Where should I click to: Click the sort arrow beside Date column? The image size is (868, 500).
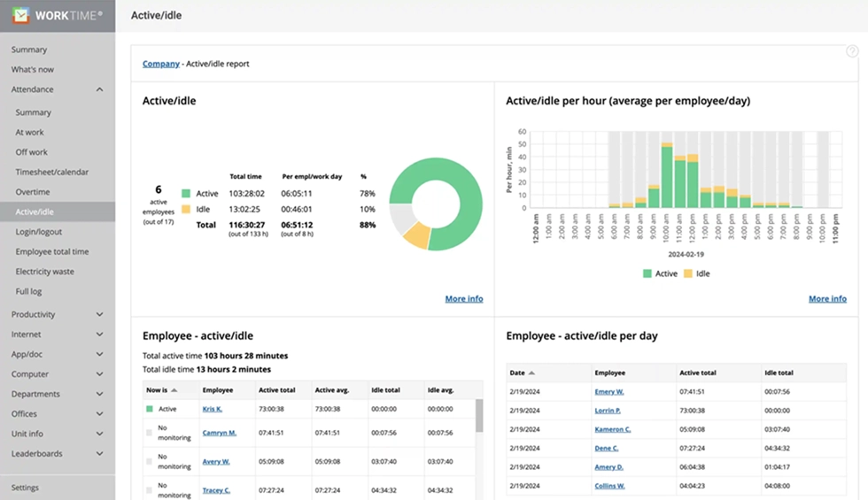[x=531, y=373]
